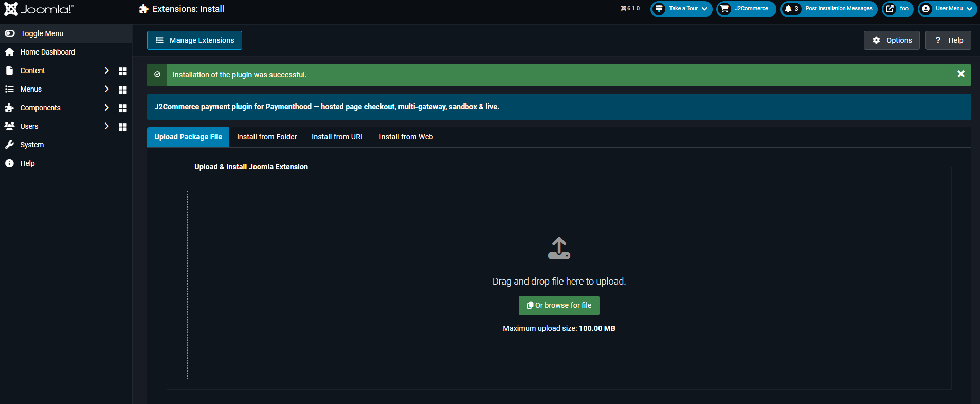980x404 pixels.
Task: Switch to Install from Folder tab
Action: pos(267,137)
